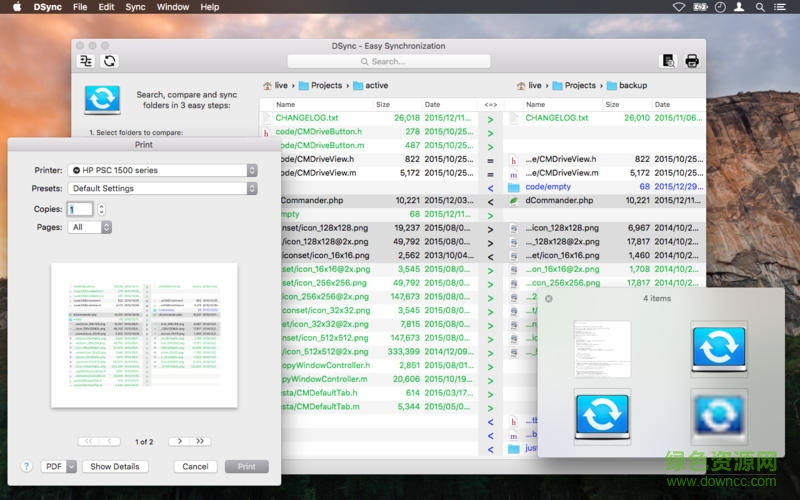
Task: Open the Pages dropdown set to All
Action: [x=90, y=227]
